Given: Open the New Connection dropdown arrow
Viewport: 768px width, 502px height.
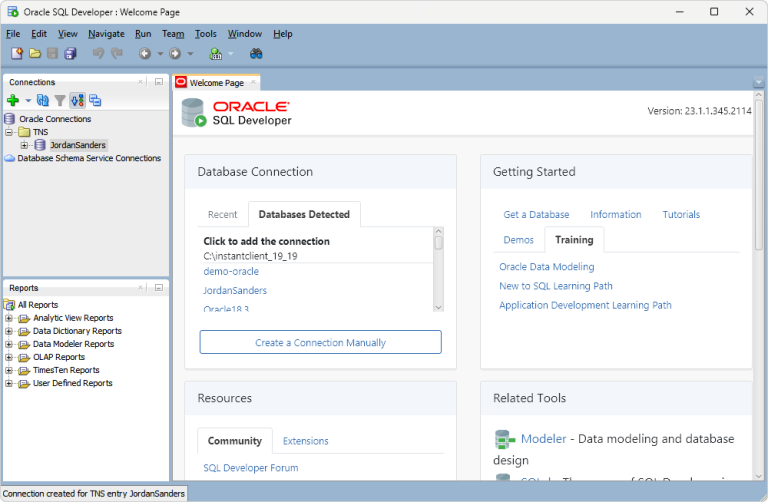Looking at the screenshot, I should click(28, 100).
